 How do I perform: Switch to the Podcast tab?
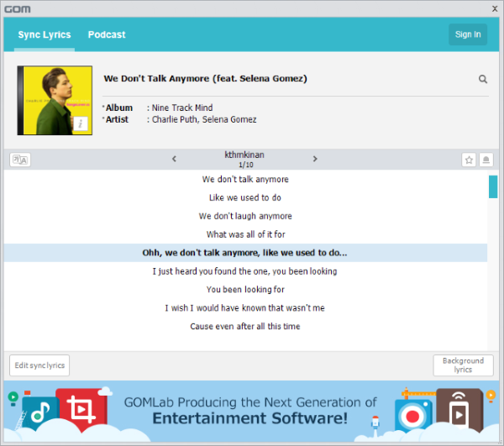(107, 34)
